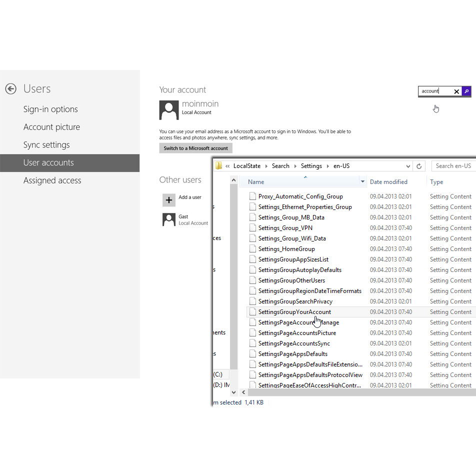Click the Add a user label
The height and width of the screenshot is (476, 476).
pyautogui.click(x=189, y=197)
